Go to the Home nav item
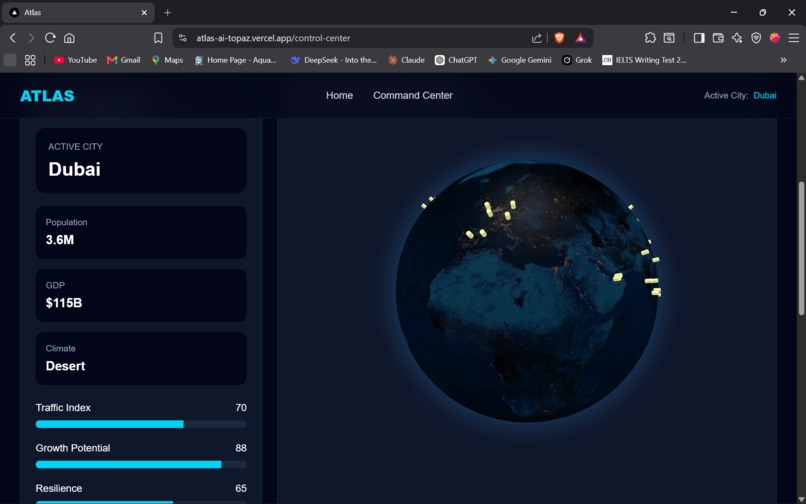The height and width of the screenshot is (504, 806). pyautogui.click(x=339, y=95)
